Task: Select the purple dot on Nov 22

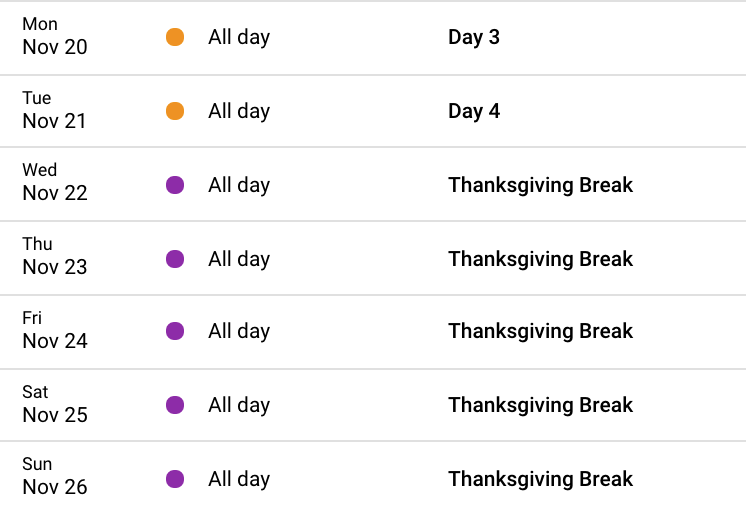Action: (175, 185)
